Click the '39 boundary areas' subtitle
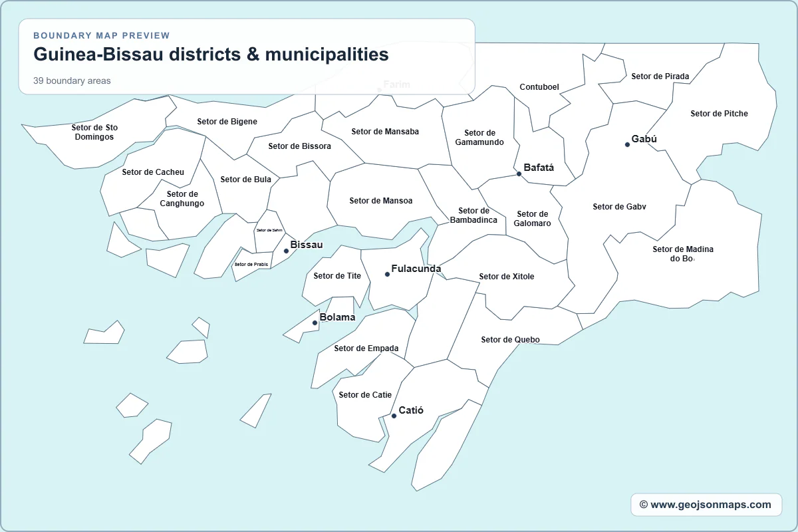The image size is (798, 532). coord(72,81)
